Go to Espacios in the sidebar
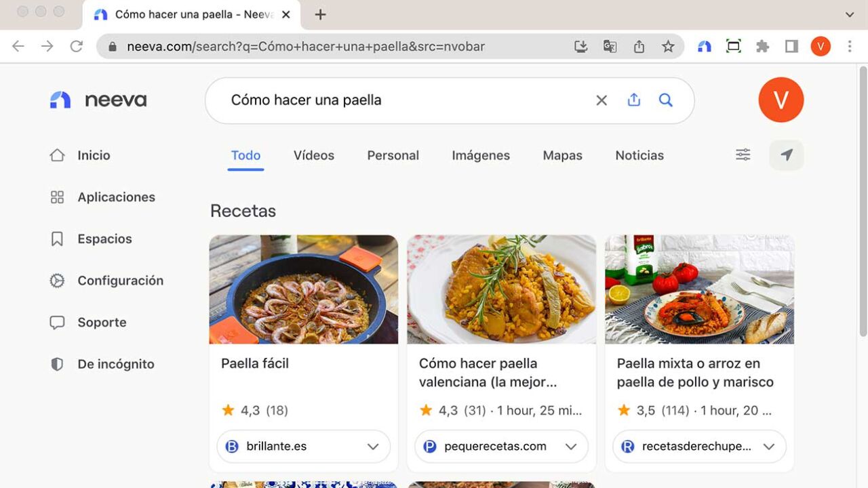 pos(104,239)
